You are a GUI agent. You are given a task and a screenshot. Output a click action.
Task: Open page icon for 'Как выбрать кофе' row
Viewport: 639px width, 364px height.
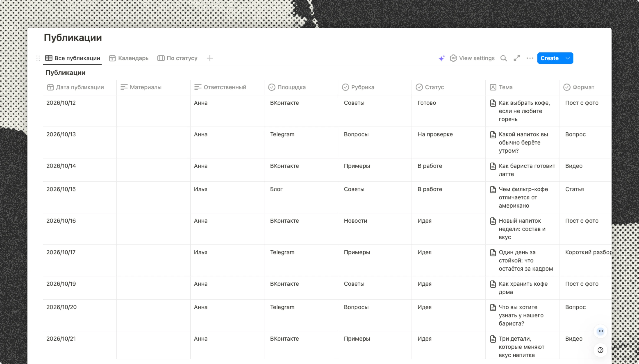[x=493, y=103]
